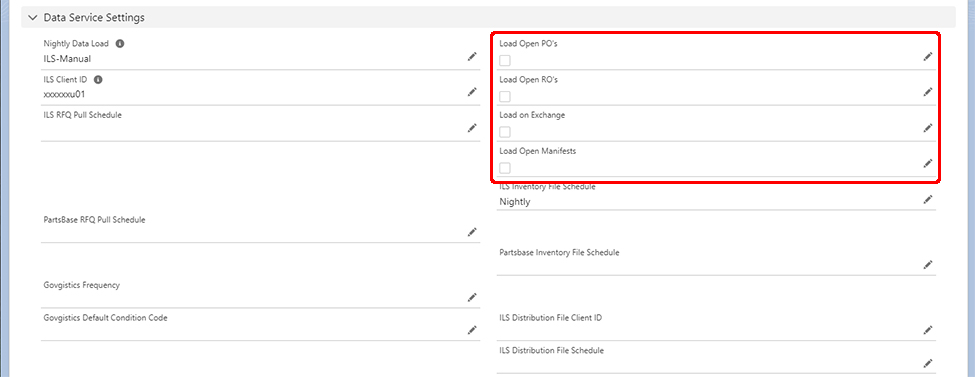Edit ILS Distribution File Client ID pencil

tap(928, 330)
